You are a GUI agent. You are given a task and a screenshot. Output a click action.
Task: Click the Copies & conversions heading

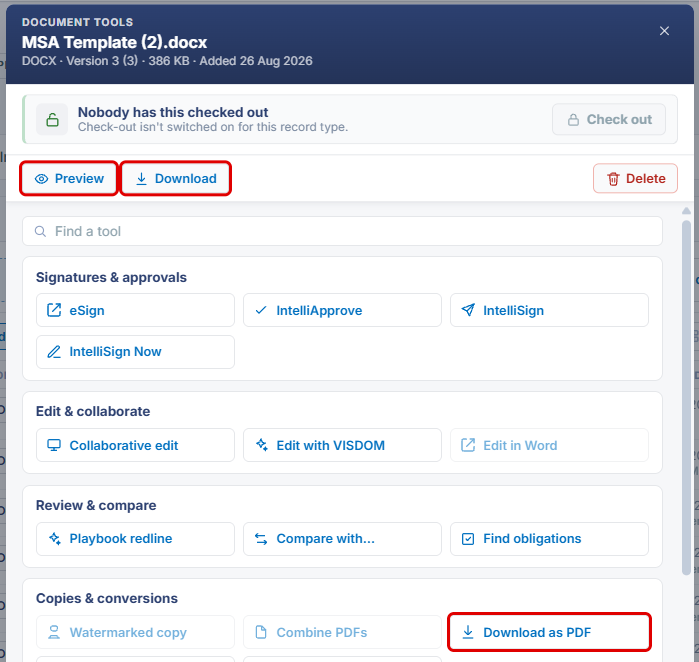107,598
